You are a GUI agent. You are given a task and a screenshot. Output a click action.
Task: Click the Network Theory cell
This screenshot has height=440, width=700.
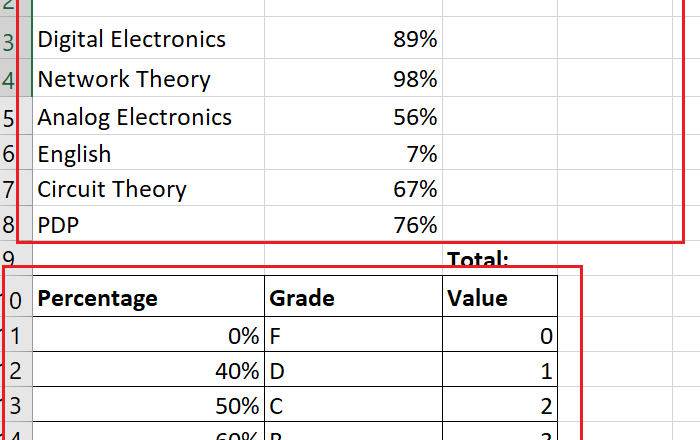coord(124,79)
